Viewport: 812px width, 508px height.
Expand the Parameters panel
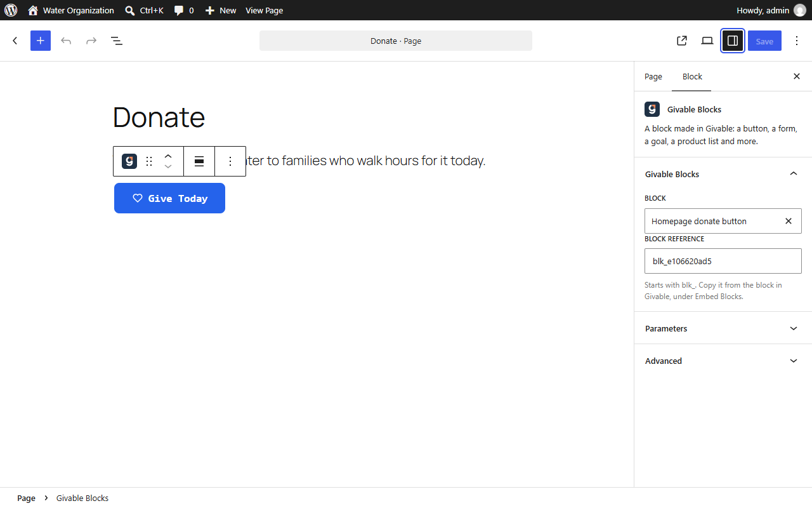[x=723, y=328]
